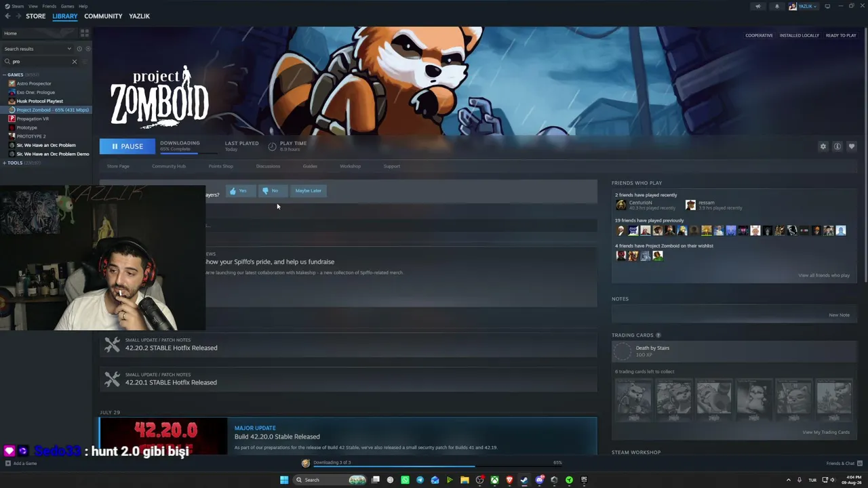Open Build 42.20.0 Stable Released thumbnail
This screenshot has width=868, height=488.
coord(163,436)
